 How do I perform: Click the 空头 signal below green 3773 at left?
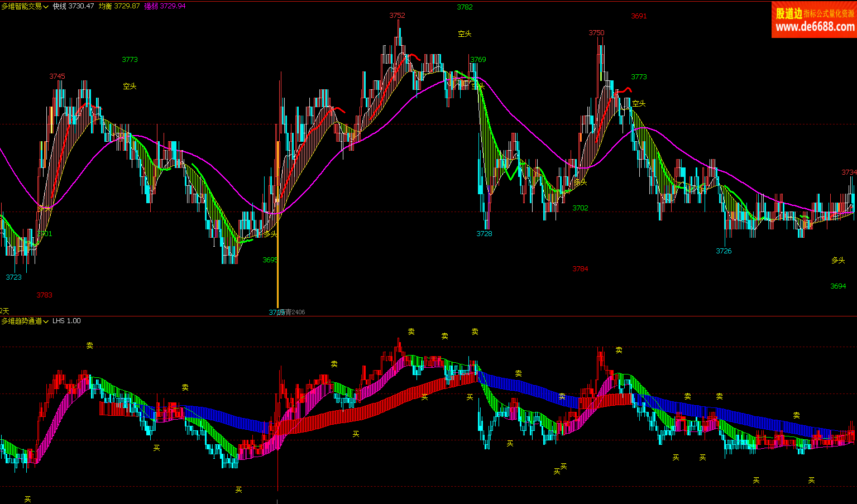click(x=130, y=87)
